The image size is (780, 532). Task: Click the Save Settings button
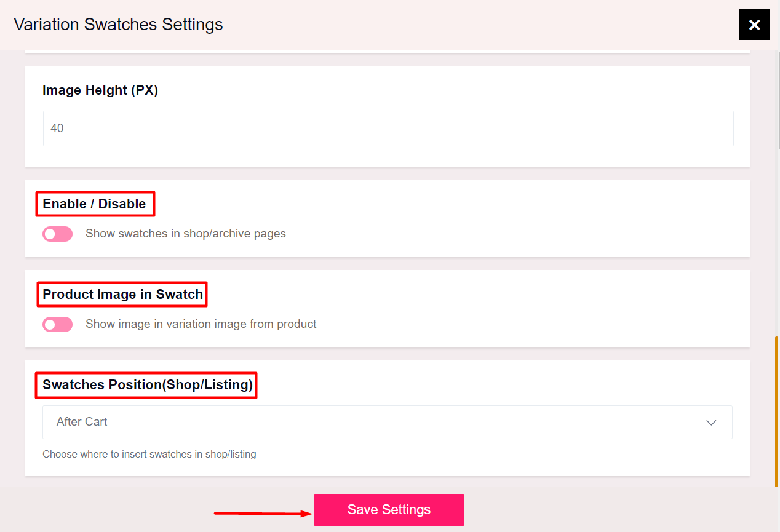pos(389,509)
